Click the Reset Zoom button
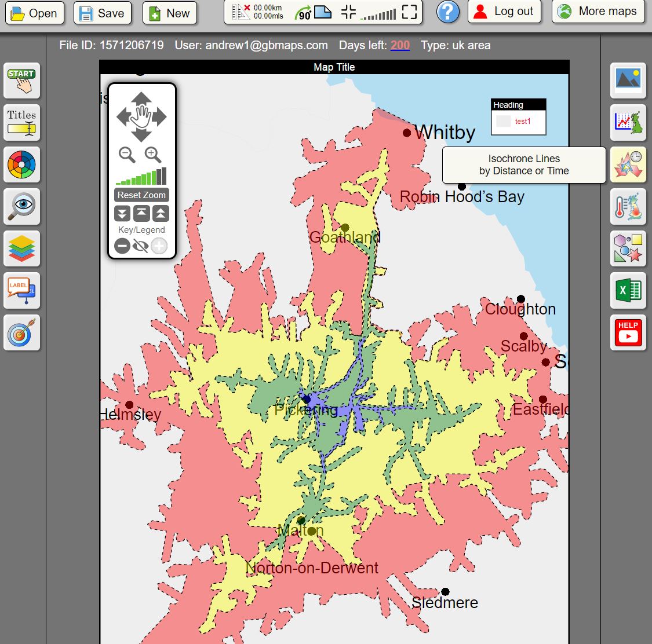Image resolution: width=652 pixels, height=644 pixels. pyautogui.click(x=141, y=195)
